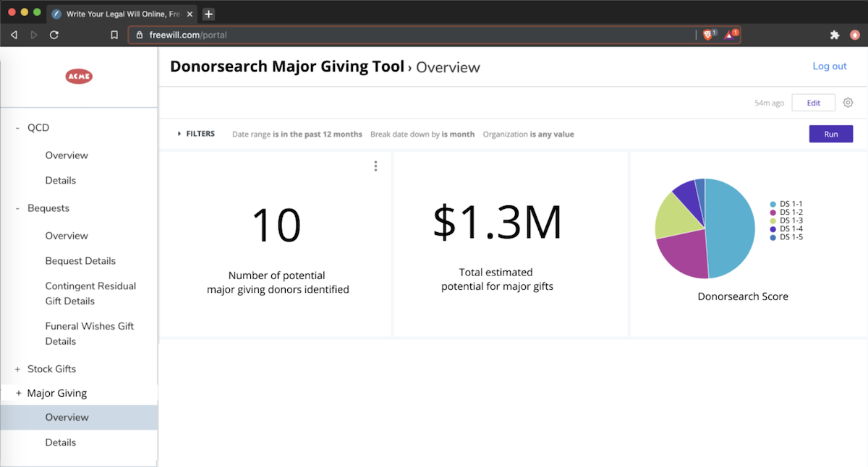Open the three-dot tile options menu
The image size is (868, 467).
pyautogui.click(x=375, y=166)
